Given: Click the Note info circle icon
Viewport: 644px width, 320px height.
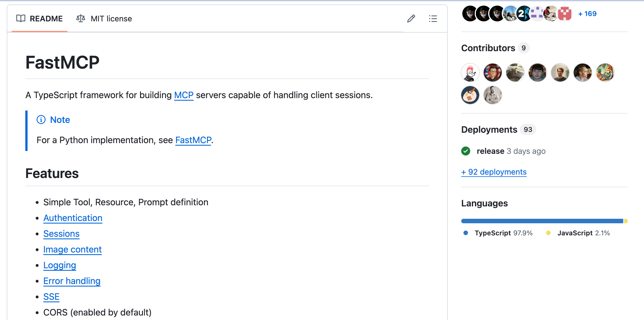Looking at the screenshot, I should point(41,120).
